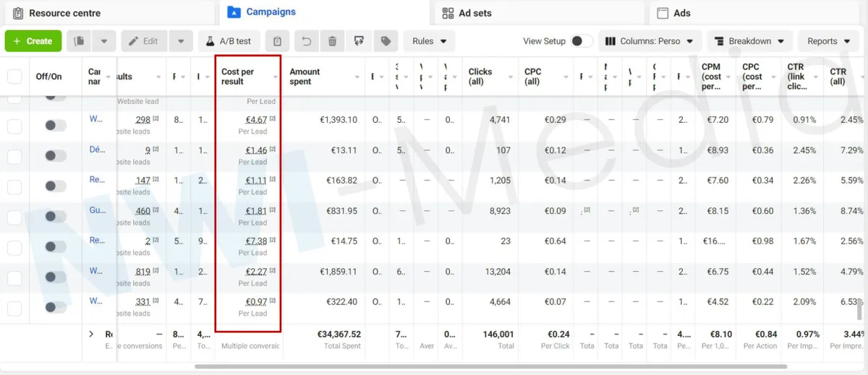The image size is (868, 375).
Task: Start an A/B test
Action: click(x=229, y=41)
